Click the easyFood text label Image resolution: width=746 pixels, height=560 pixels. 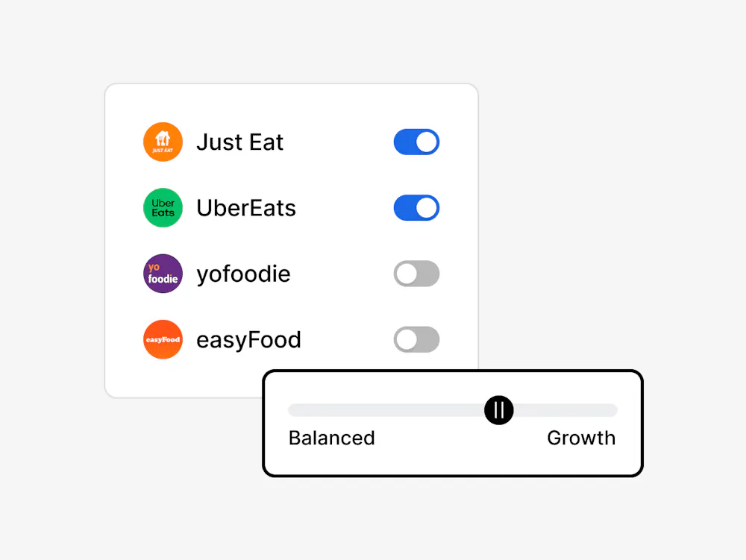click(x=248, y=340)
